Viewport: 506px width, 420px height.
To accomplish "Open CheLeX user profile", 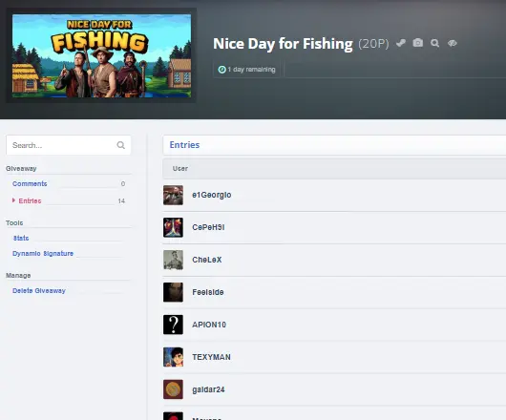I will tap(207, 260).
